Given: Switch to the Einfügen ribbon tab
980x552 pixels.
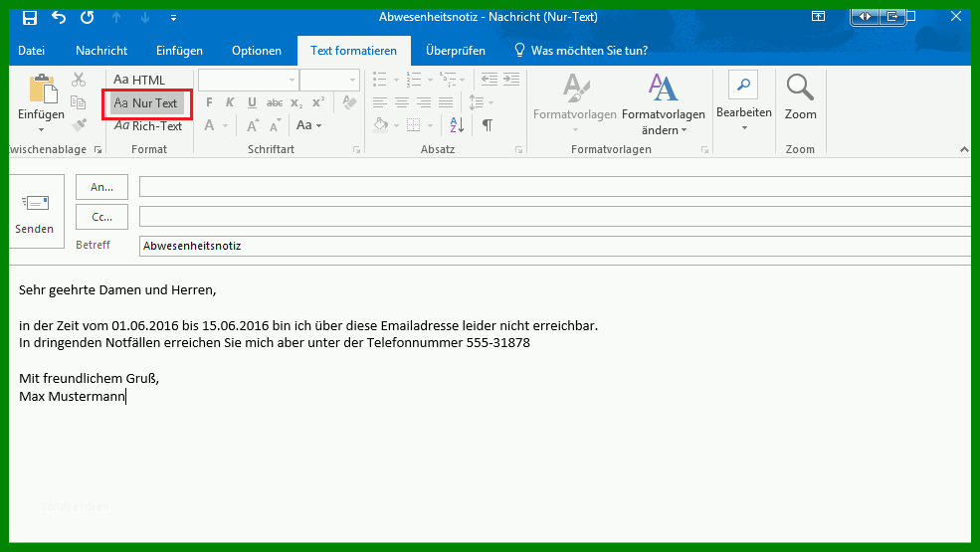Looking at the screenshot, I should (x=179, y=51).
